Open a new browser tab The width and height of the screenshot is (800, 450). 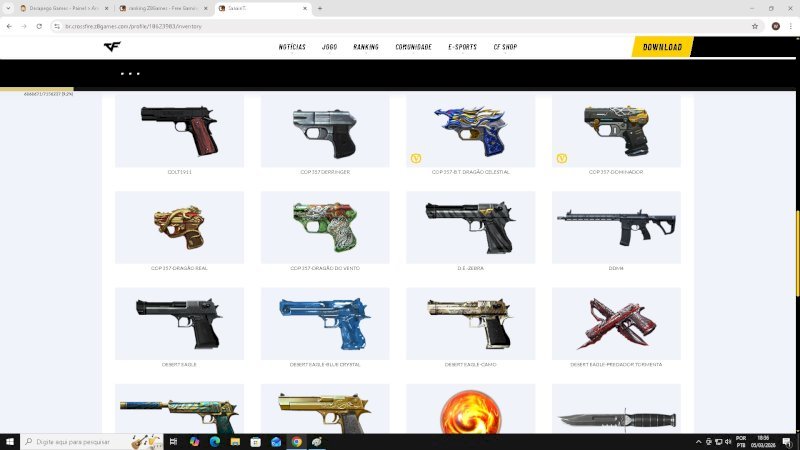click(x=320, y=8)
